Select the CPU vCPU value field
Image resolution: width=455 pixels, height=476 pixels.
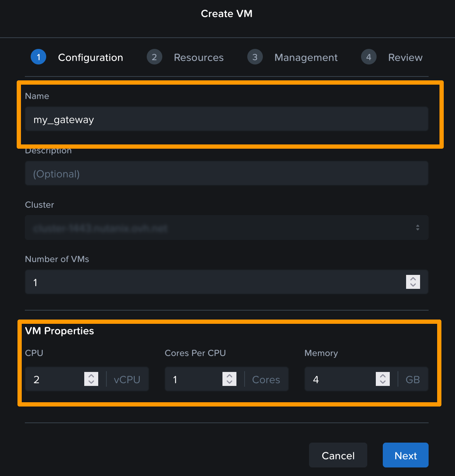tap(54, 379)
